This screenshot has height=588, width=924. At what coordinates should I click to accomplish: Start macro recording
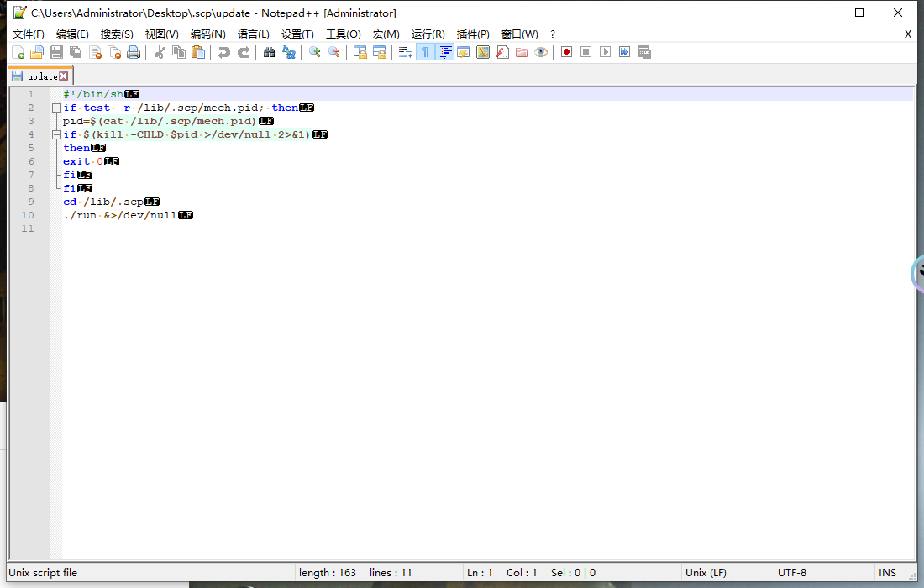(x=566, y=52)
